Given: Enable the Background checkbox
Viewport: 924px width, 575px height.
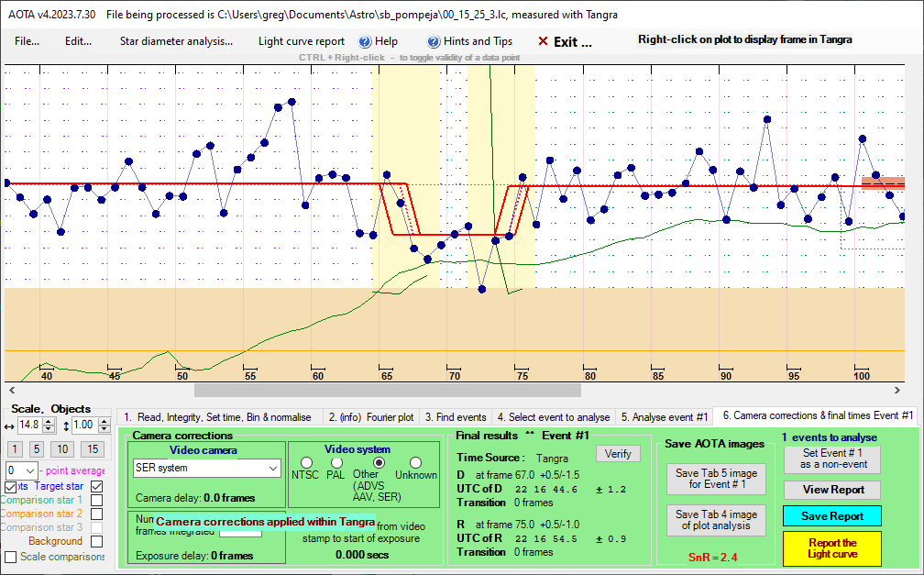Looking at the screenshot, I should point(97,542).
